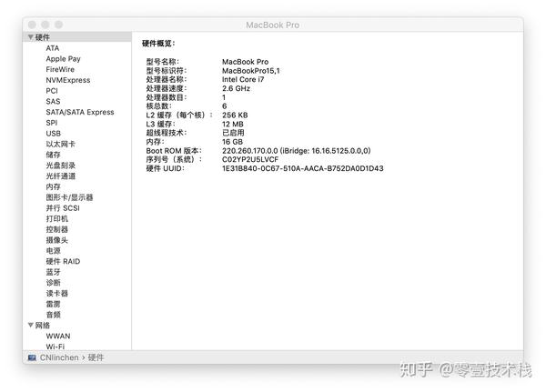Select 图形卡/显示器 entry
This screenshot has width=546, height=392.
(69, 197)
